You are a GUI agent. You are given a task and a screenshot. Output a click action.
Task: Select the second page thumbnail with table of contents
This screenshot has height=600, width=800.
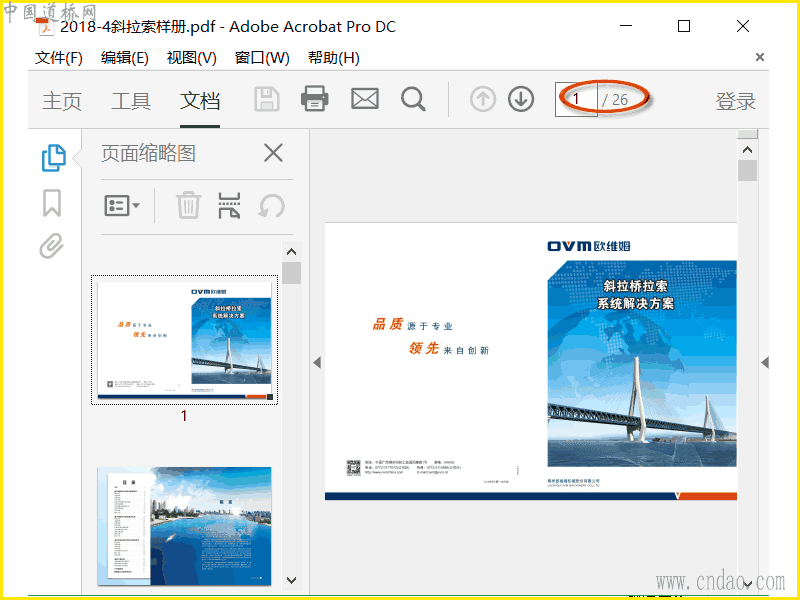point(185,526)
